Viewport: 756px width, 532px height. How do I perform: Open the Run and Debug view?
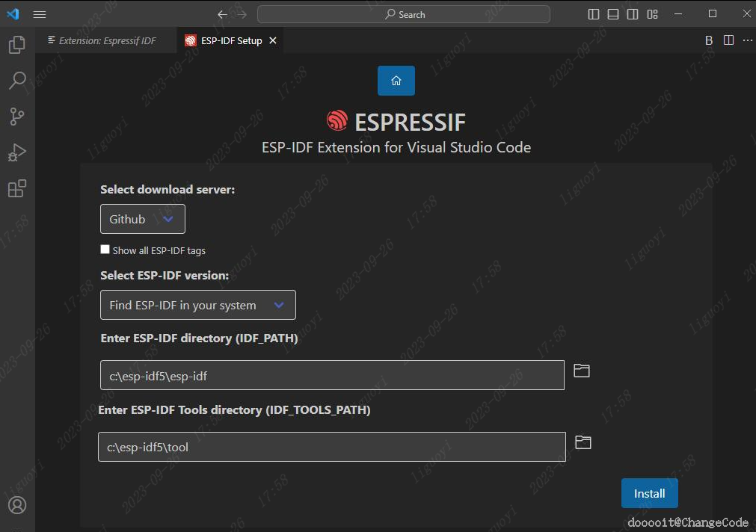[17, 152]
